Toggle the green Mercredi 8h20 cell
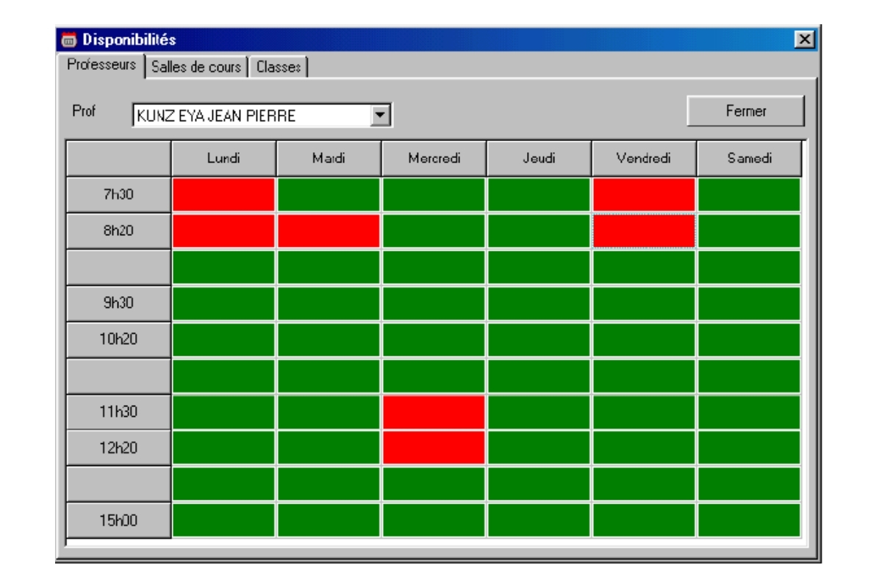Viewport: 882px width, 588px height. coord(434,231)
